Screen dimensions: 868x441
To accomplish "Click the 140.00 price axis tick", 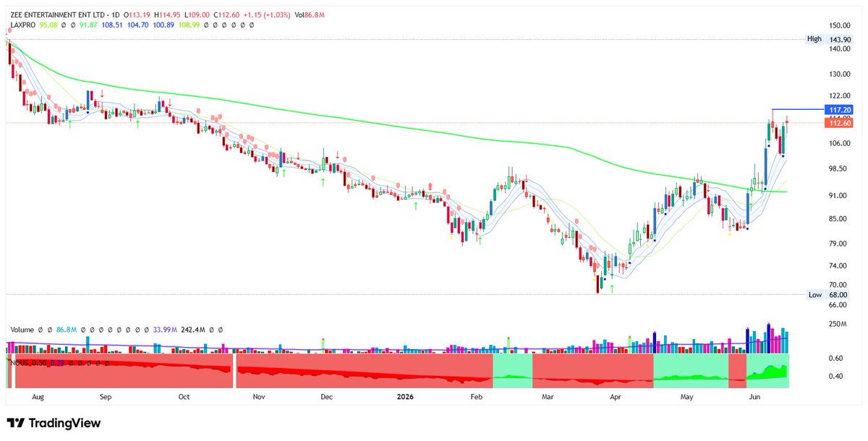I will pos(840,49).
